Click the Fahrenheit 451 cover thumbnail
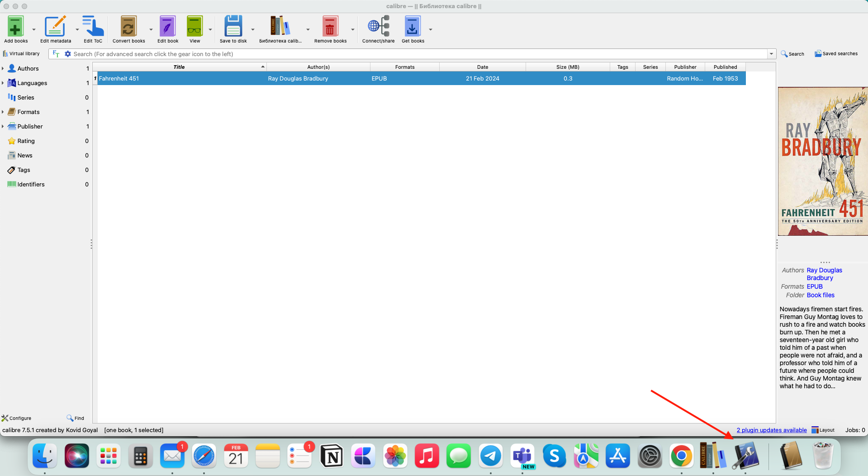The image size is (868, 476). point(823,162)
